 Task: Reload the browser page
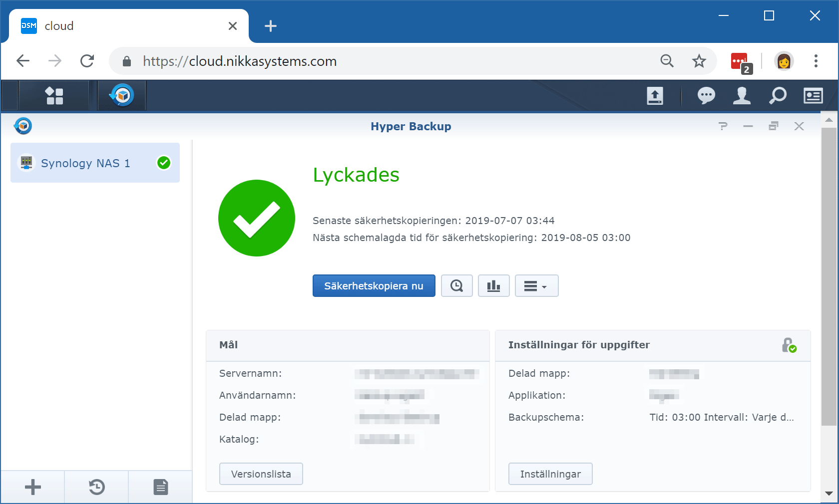(87, 61)
